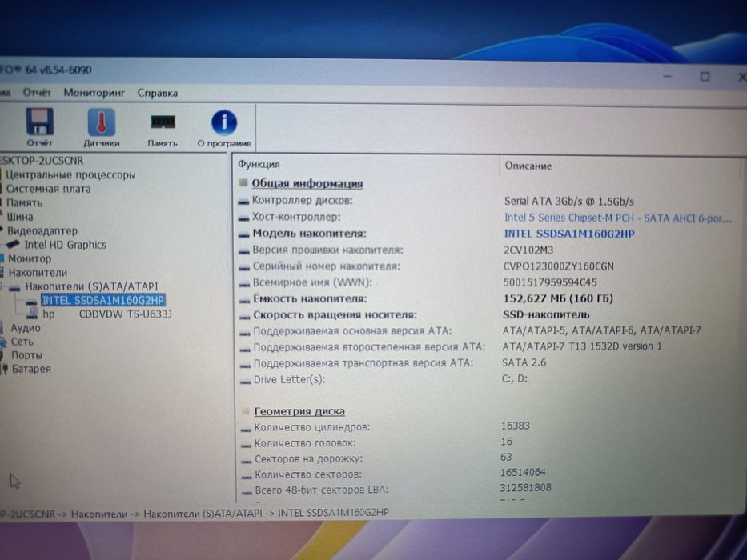Select the Хост-контроллер row label
This screenshot has width=747, height=560.
pyautogui.click(x=296, y=217)
